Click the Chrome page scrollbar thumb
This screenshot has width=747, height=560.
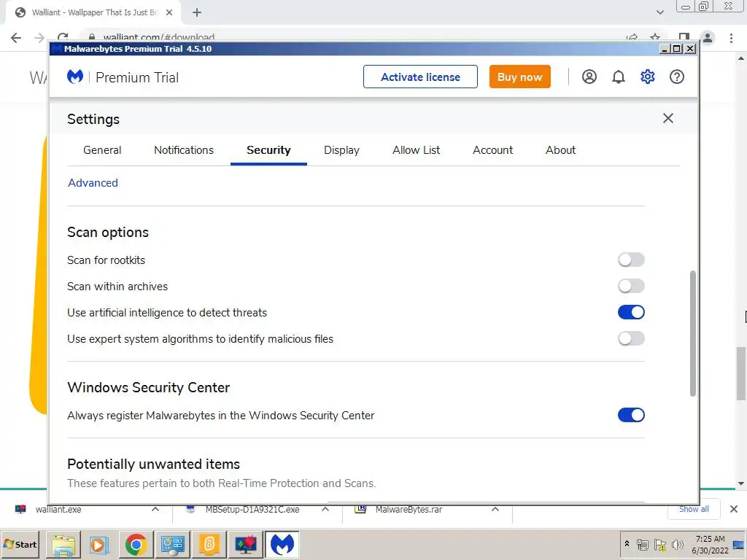740,374
